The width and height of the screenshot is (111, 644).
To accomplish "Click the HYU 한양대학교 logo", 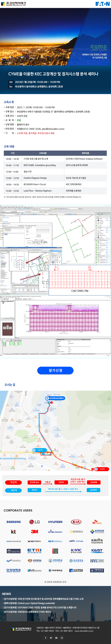I will (x=97, y=561).
